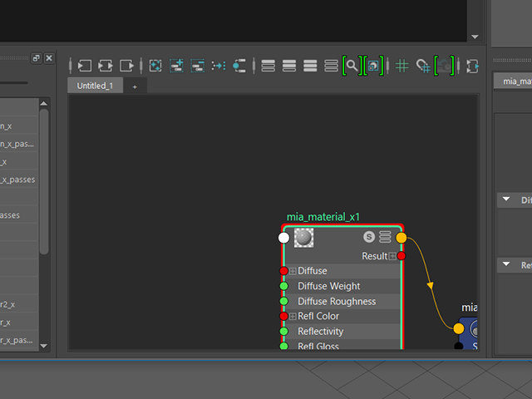Open the mia_mat tab in right panel

pyautogui.click(x=513, y=81)
